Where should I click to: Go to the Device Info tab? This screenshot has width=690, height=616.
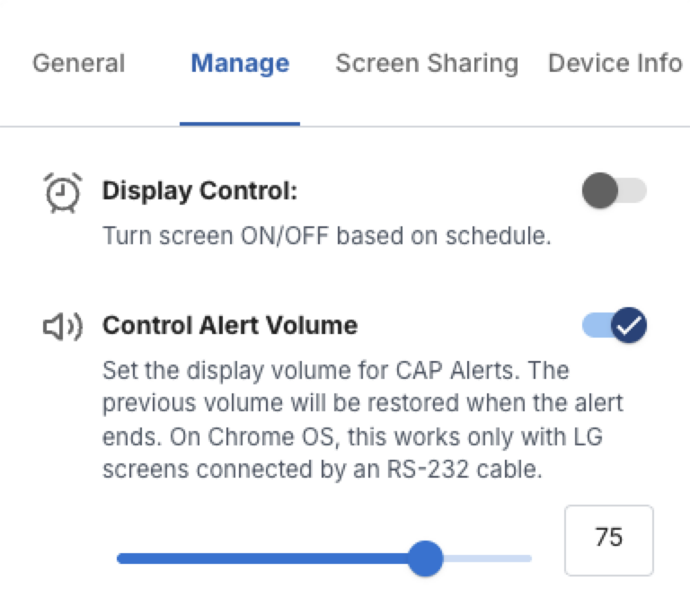point(615,64)
